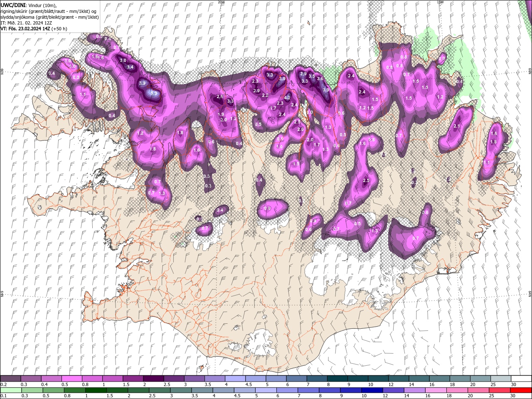Viewport: 532px width, 399px height.
Task: Click the 'UWC/DINI: Vindur (10m),' title line
Action: pyautogui.click(x=28, y=5)
